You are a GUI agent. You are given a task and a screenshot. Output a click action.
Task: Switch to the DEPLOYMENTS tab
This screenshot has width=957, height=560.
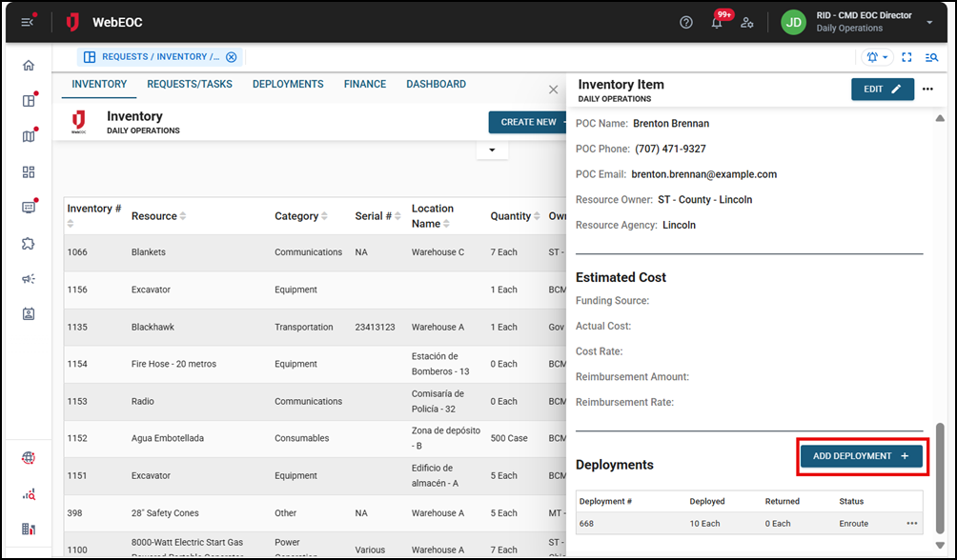point(288,84)
